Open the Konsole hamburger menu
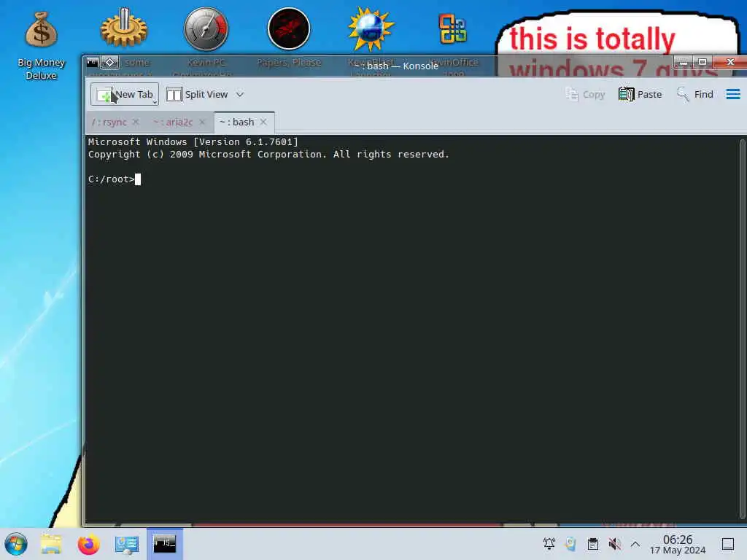This screenshot has width=747, height=560. pyautogui.click(x=733, y=94)
